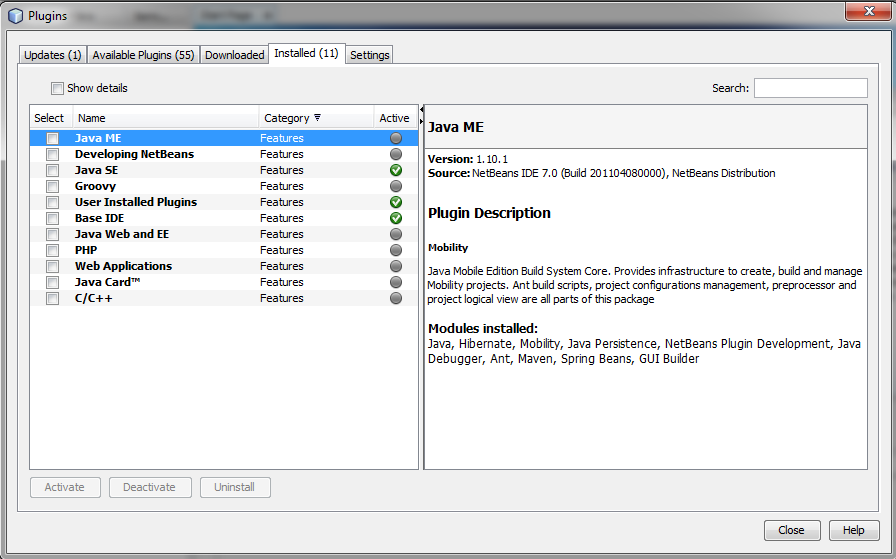
Task: Select the Base IDE plugin name
Action: pos(99,218)
